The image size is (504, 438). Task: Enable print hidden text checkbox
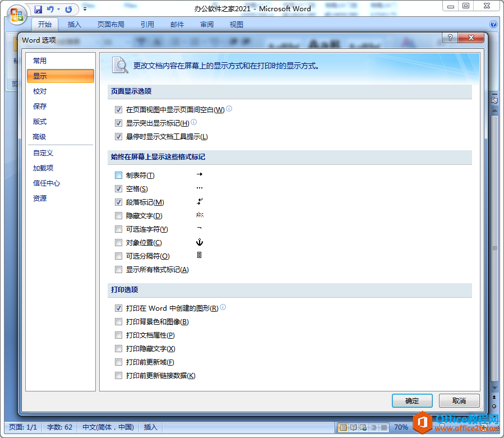[118, 349]
